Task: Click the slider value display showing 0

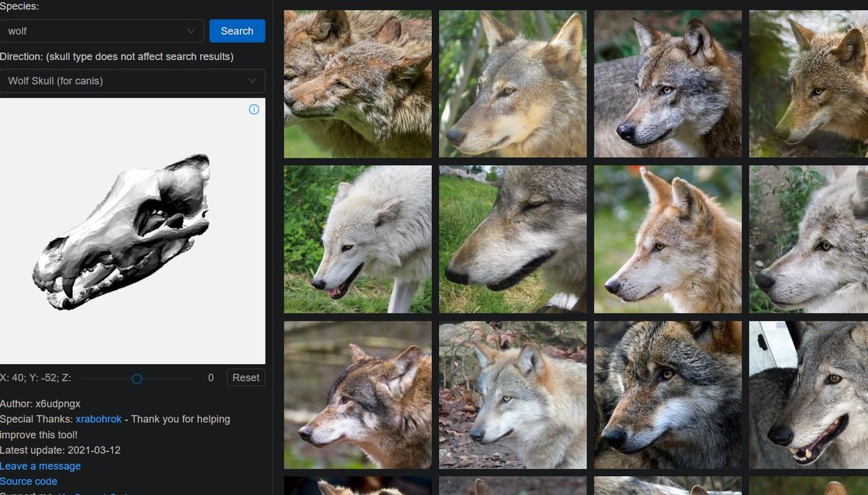Action: (210, 377)
